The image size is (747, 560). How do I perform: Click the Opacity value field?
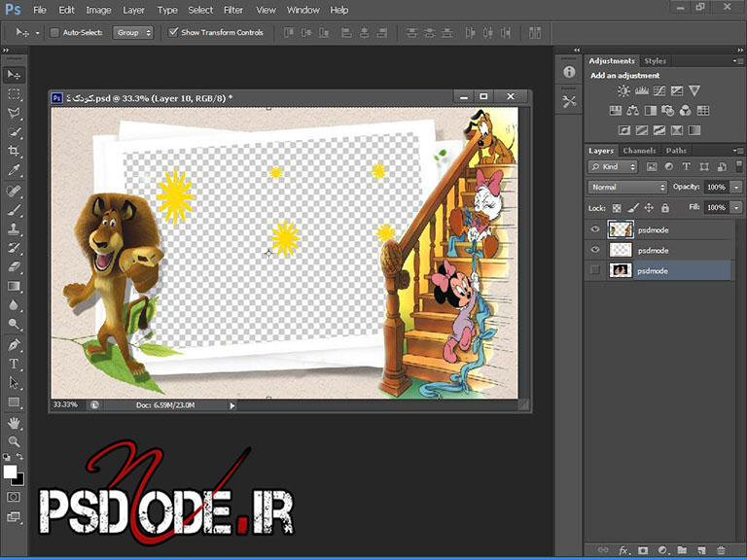point(717,187)
